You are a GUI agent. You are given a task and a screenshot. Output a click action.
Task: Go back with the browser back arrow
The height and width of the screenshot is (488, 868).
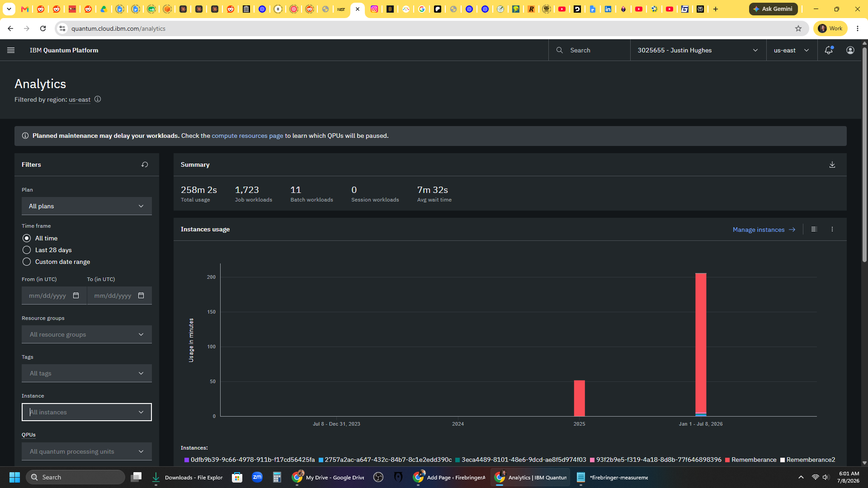10,28
